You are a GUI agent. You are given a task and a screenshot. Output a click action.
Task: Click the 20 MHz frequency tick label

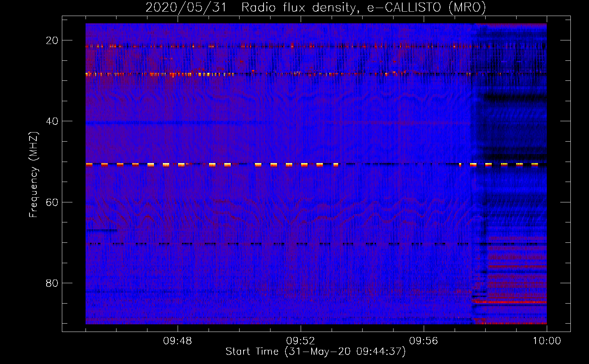click(52, 40)
